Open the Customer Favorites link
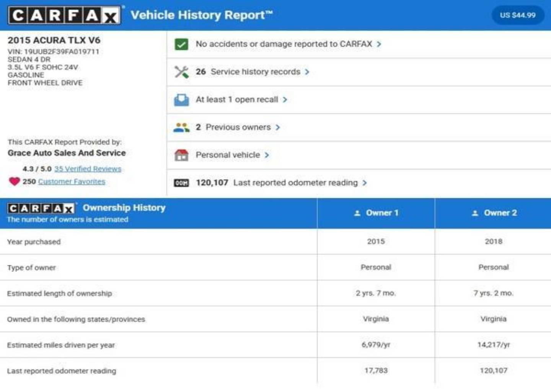Screen dimensions: 551x392 tap(72, 181)
